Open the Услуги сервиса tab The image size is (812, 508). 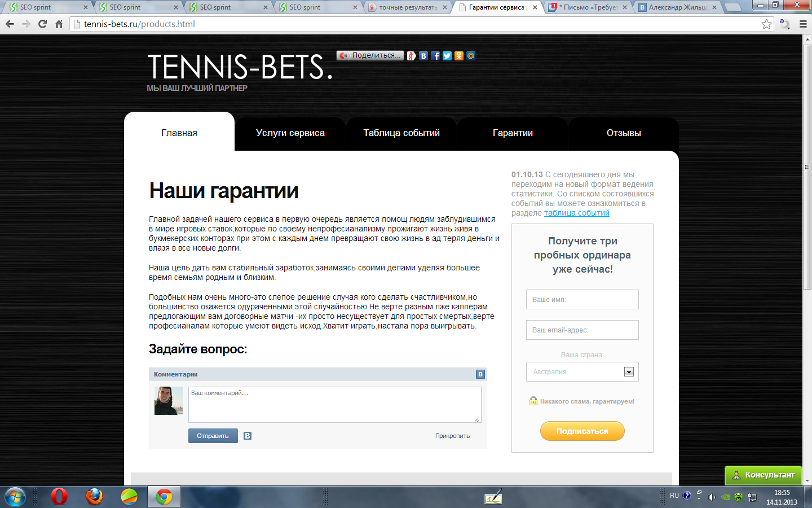tap(290, 134)
